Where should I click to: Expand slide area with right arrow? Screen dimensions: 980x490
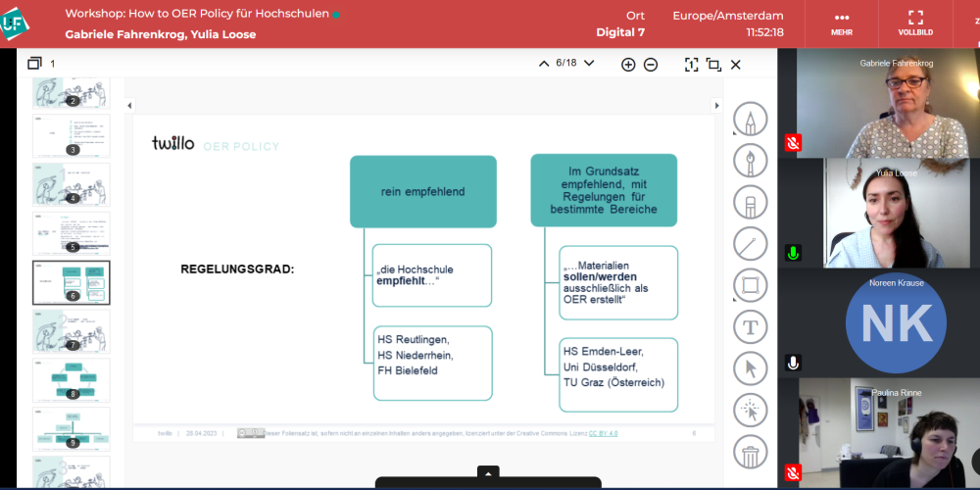pos(717,106)
